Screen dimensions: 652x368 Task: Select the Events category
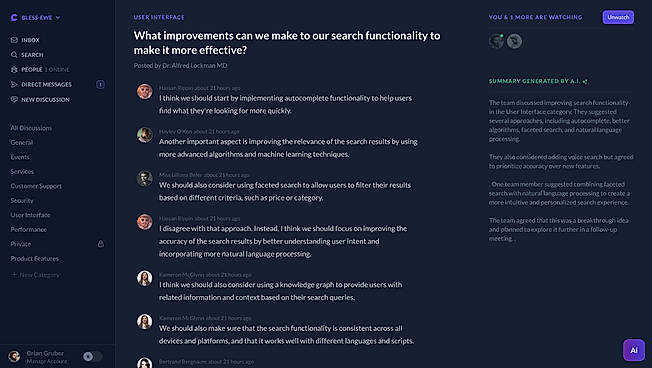coord(20,157)
